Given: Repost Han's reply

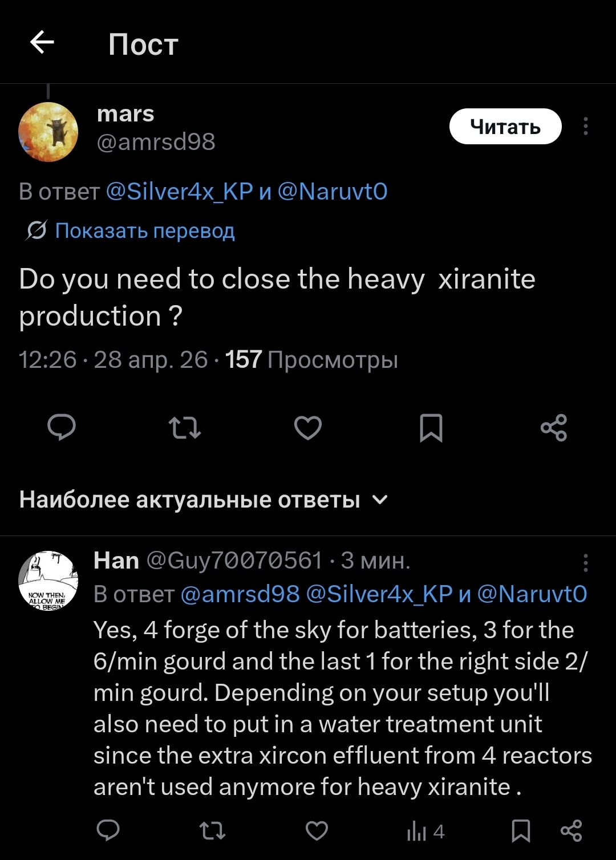Looking at the screenshot, I should pyautogui.click(x=213, y=831).
